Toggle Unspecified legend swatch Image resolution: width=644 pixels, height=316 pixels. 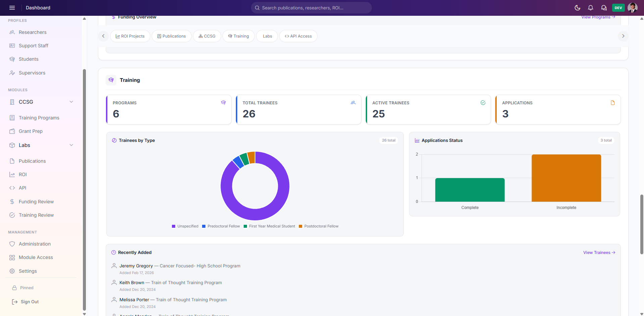pyautogui.click(x=174, y=226)
